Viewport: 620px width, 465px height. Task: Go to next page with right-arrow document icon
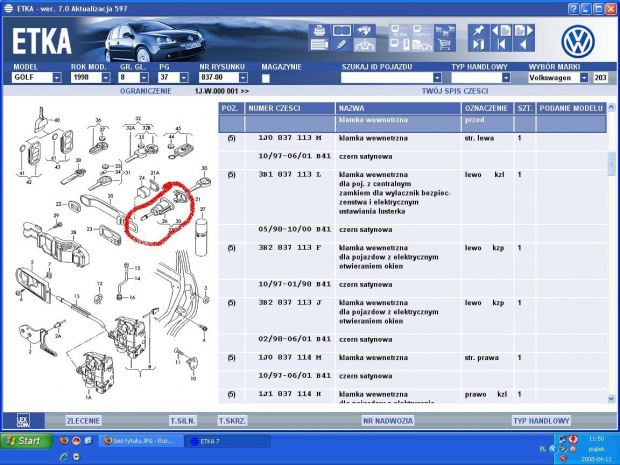(524, 31)
